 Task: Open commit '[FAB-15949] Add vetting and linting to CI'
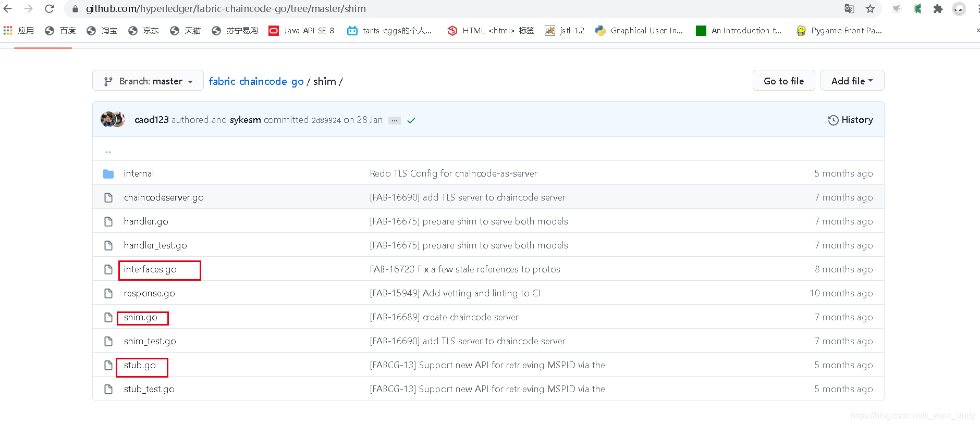click(x=455, y=293)
